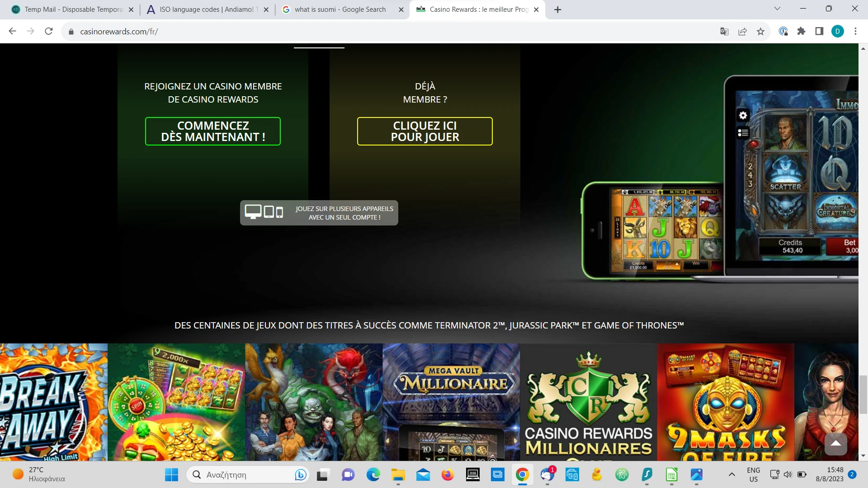
Task: Expand tab search chevron
Action: 777,9
